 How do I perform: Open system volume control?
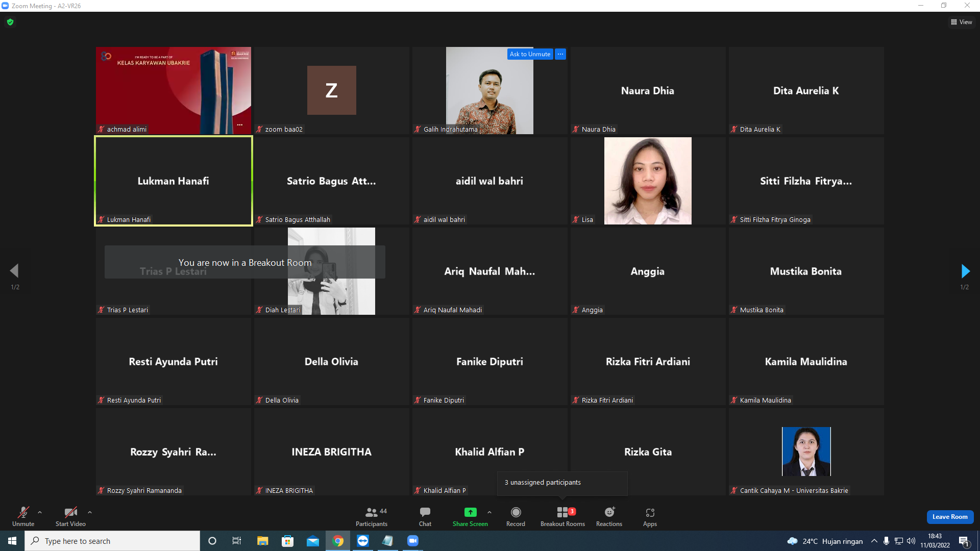tap(911, 541)
